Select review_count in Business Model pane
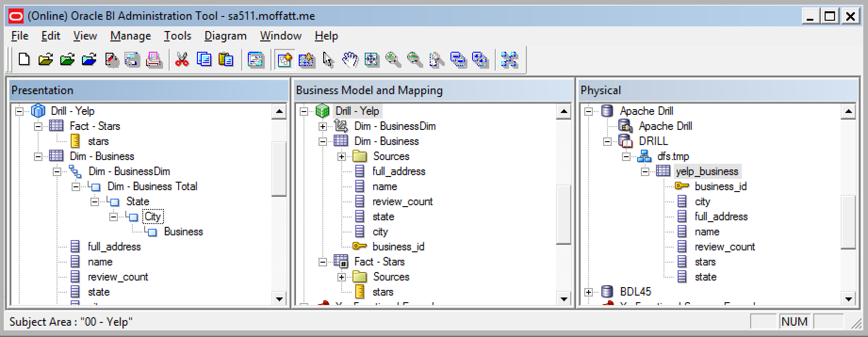 tap(402, 201)
